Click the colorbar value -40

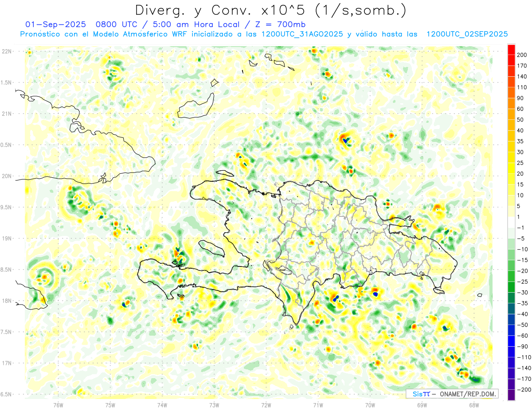523,314
